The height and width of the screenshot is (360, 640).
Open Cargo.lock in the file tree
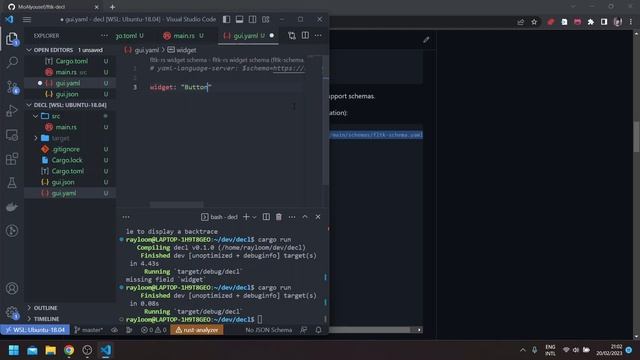coord(67,160)
